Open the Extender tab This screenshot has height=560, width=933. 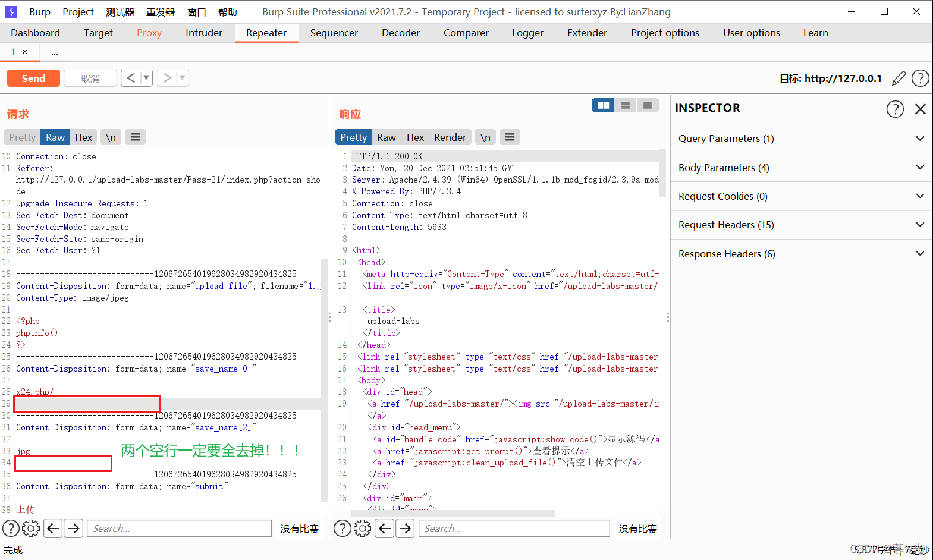point(587,33)
